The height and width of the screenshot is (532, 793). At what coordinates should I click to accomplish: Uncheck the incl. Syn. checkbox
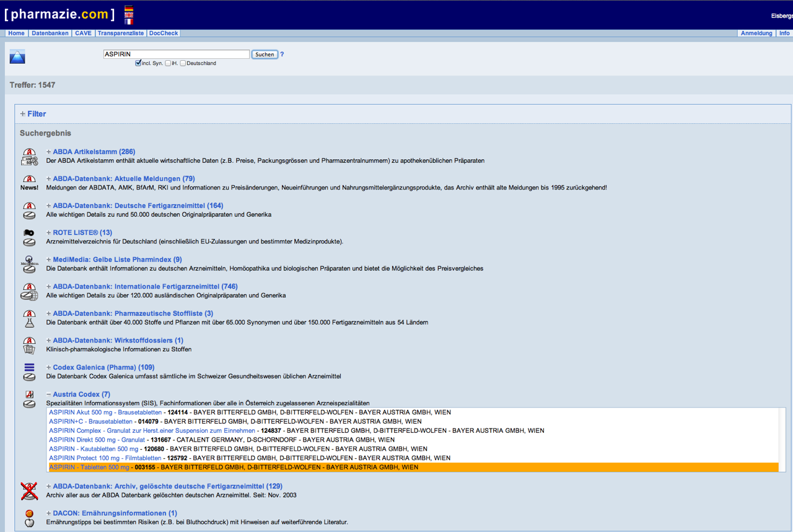pyautogui.click(x=138, y=63)
